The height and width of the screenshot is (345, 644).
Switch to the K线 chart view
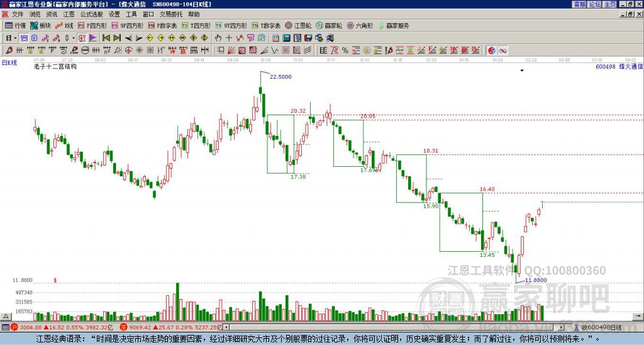click(x=65, y=25)
